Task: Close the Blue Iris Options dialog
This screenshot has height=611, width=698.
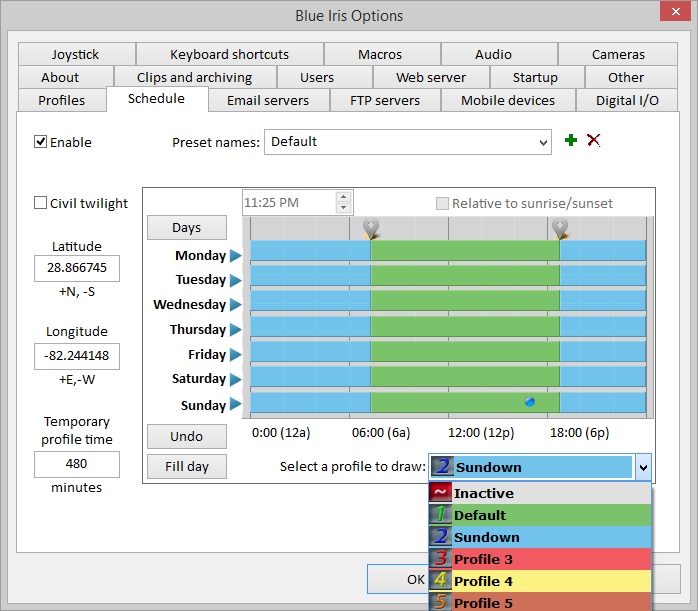Action: click(x=675, y=11)
